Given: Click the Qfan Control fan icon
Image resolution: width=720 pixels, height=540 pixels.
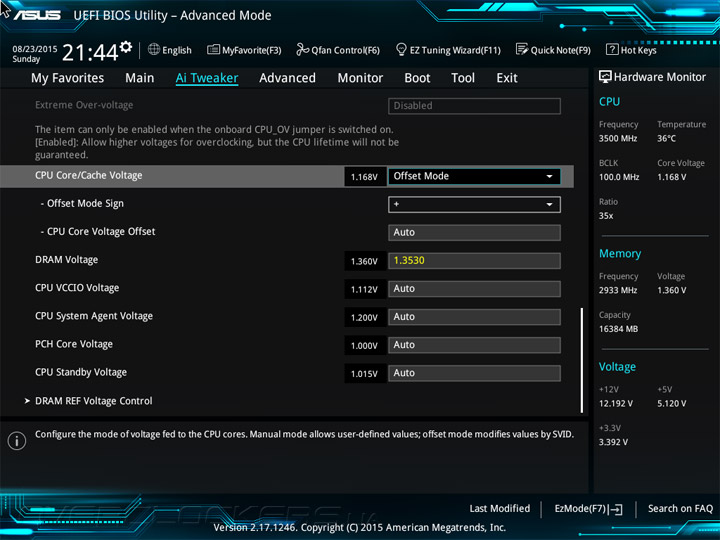Looking at the screenshot, I should [x=302, y=49].
